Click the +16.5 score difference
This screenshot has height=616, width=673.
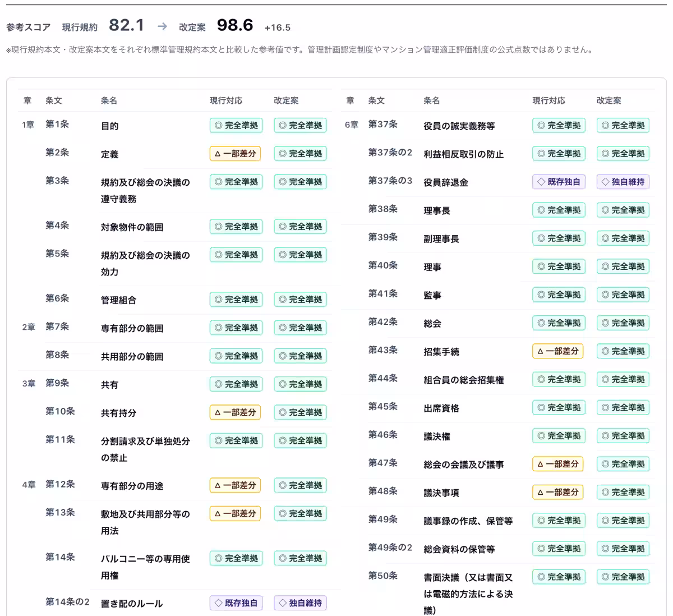[278, 27]
